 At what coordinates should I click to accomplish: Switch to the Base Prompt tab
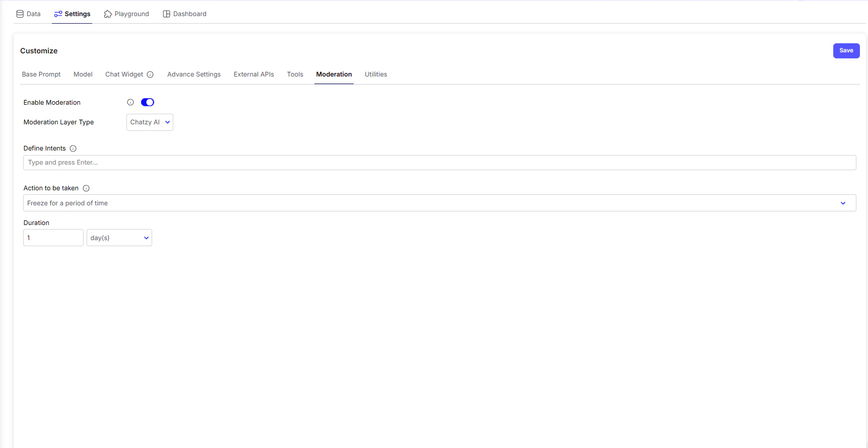click(x=41, y=74)
